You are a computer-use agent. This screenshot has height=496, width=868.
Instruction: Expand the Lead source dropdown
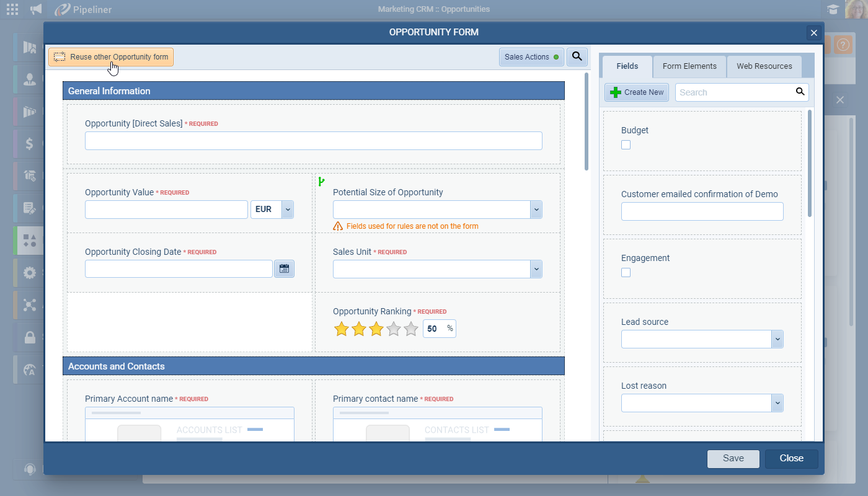(x=777, y=339)
